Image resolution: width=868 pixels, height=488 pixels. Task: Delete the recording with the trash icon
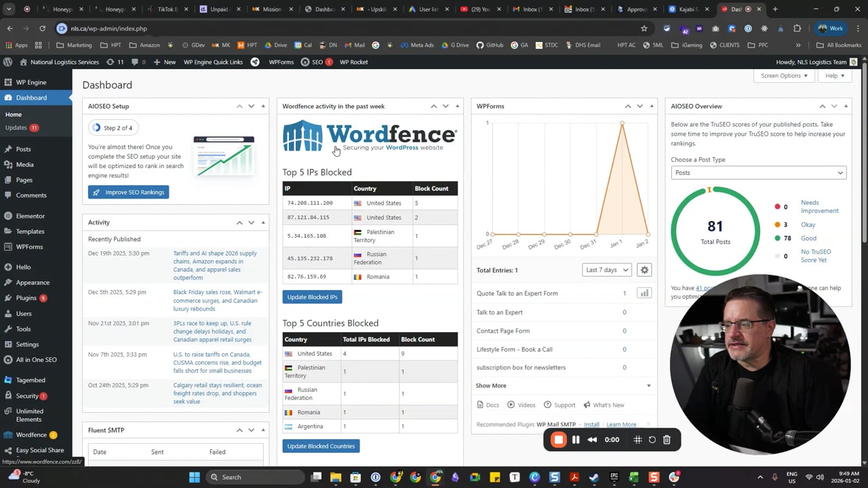[667, 440]
